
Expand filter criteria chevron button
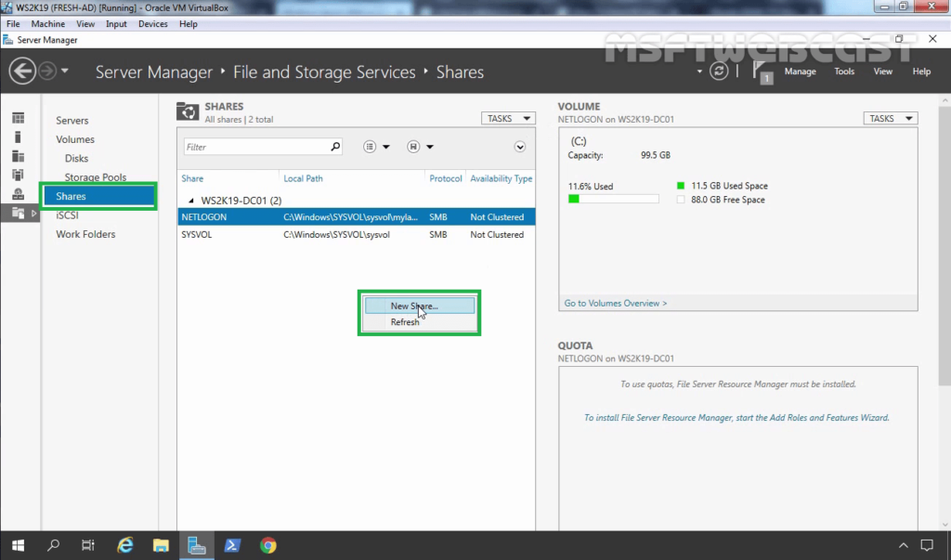point(520,147)
